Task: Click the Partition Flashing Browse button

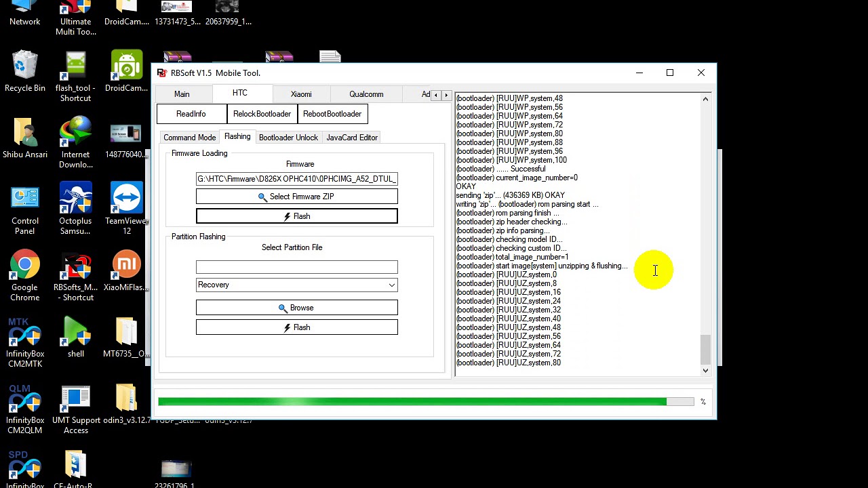Action: coord(297,308)
